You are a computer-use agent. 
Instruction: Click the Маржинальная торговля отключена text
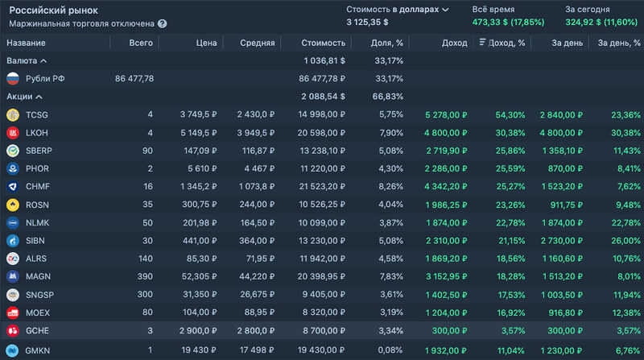click(x=82, y=24)
